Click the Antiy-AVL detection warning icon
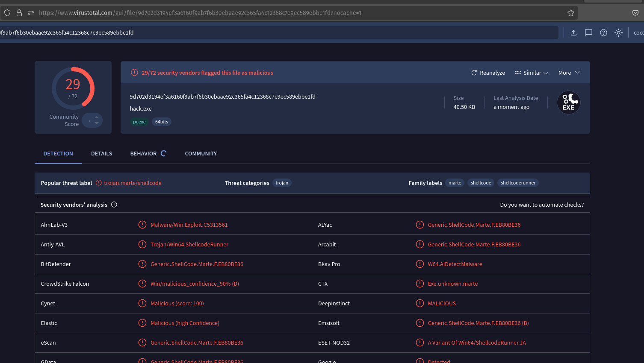The height and width of the screenshot is (363, 644). coord(142,244)
